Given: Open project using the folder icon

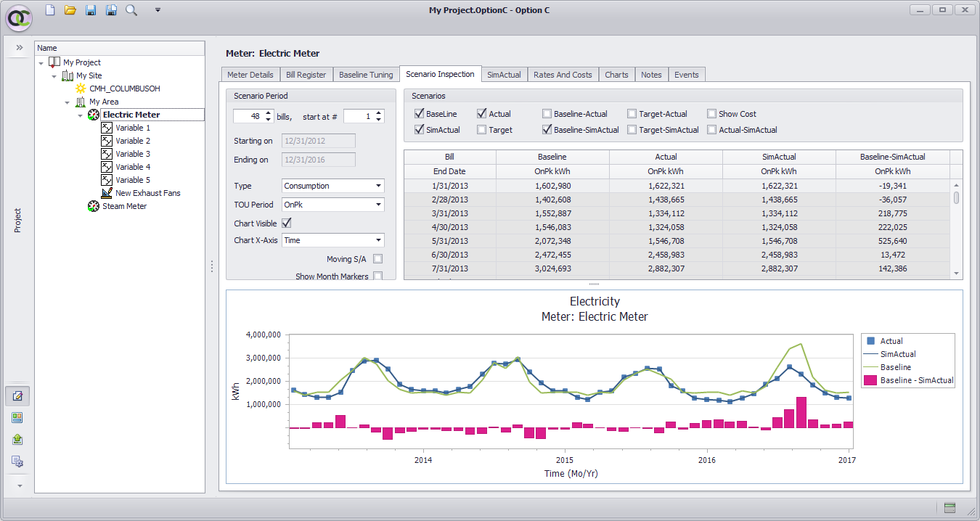Looking at the screenshot, I should point(70,9).
